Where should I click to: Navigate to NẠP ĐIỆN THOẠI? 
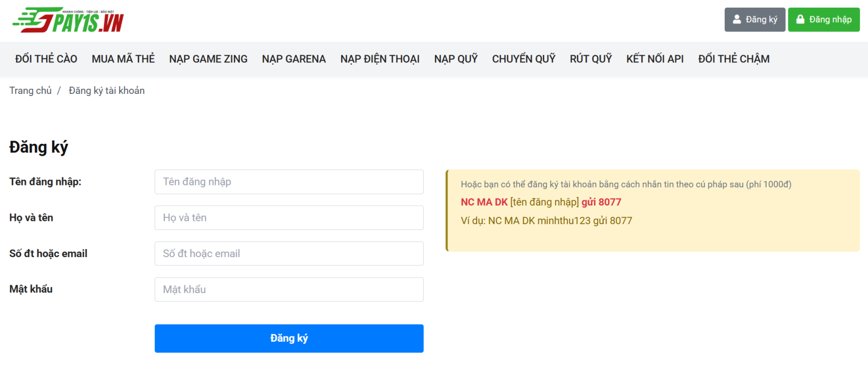click(x=380, y=59)
